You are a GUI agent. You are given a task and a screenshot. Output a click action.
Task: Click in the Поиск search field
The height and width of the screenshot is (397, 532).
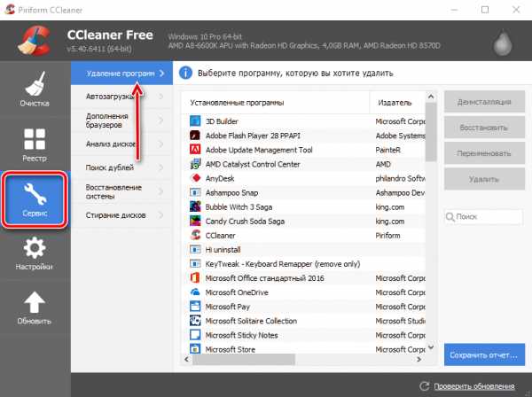pyautogui.click(x=484, y=216)
